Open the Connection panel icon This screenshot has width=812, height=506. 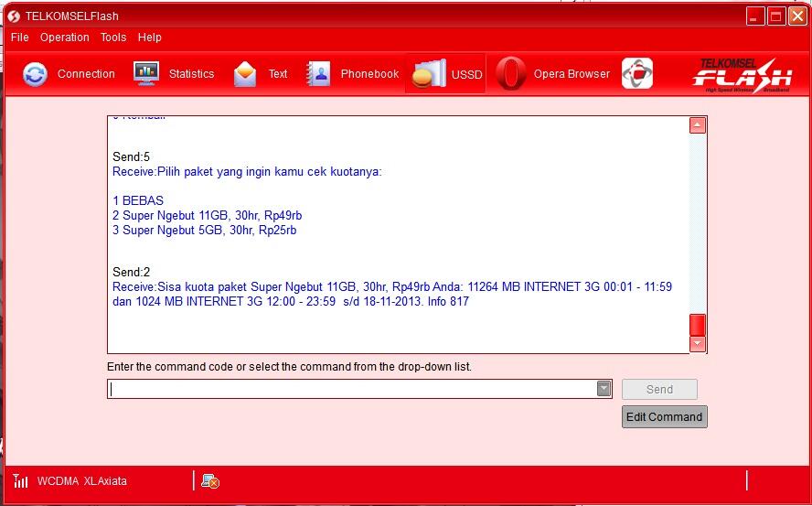(x=35, y=74)
